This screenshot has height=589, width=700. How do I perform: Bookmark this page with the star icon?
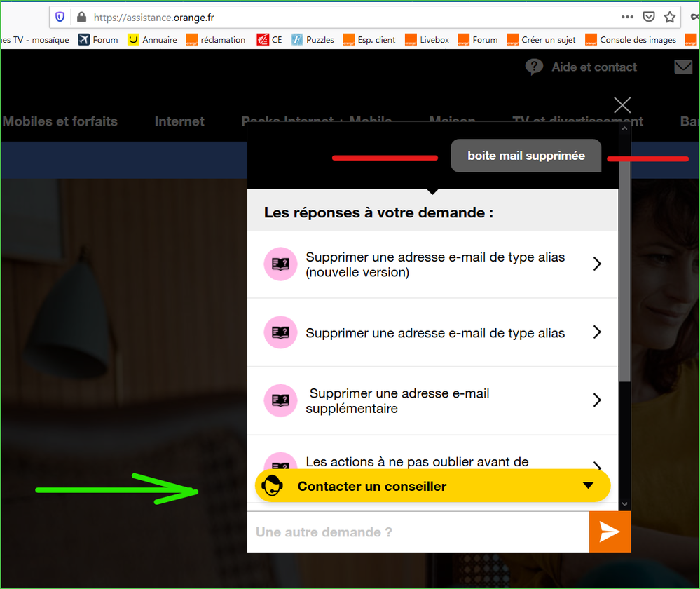670,17
